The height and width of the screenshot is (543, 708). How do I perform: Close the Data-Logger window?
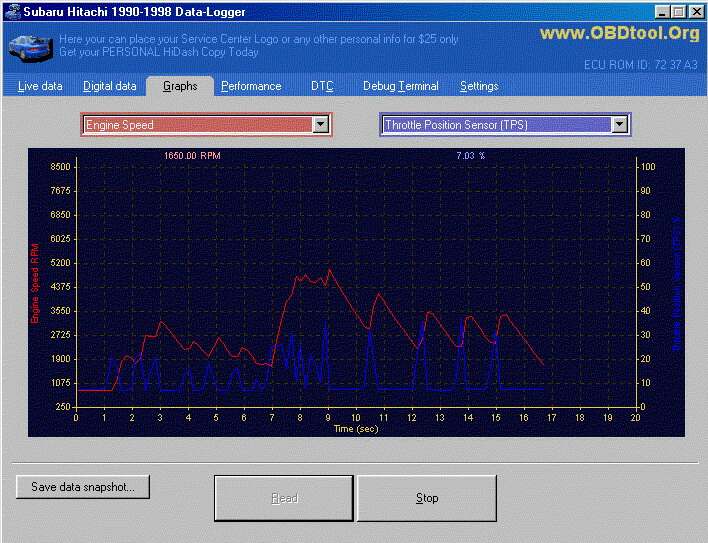point(696,12)
